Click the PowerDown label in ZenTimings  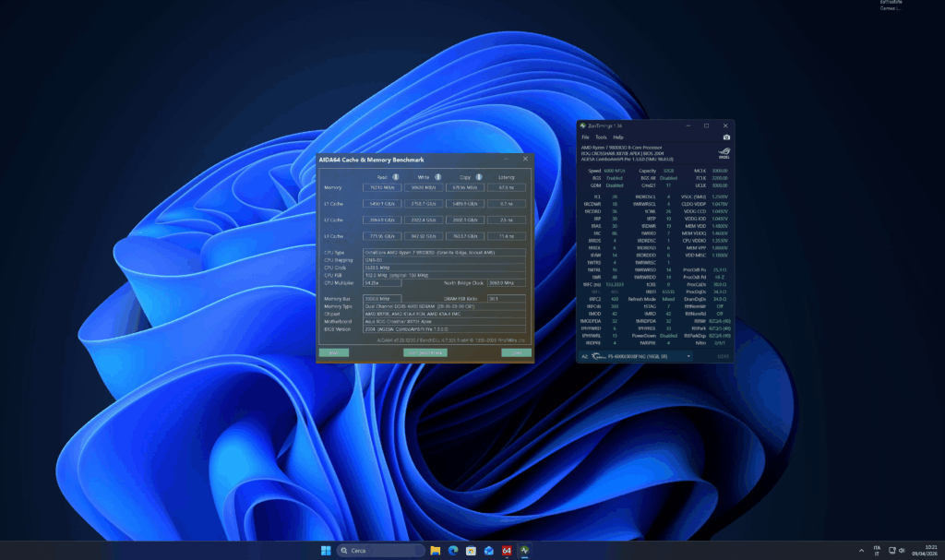pos(643,336)
